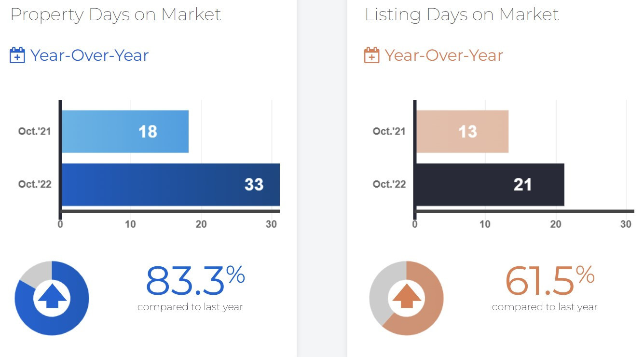Click the Oct.'22 label in the Property chart
This screenshot has height=357, width=644.
(x=35, y=184)
